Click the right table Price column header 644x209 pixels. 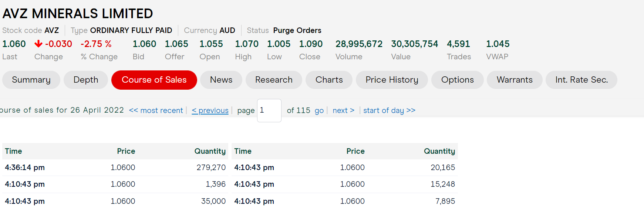(x=355, y=151)
